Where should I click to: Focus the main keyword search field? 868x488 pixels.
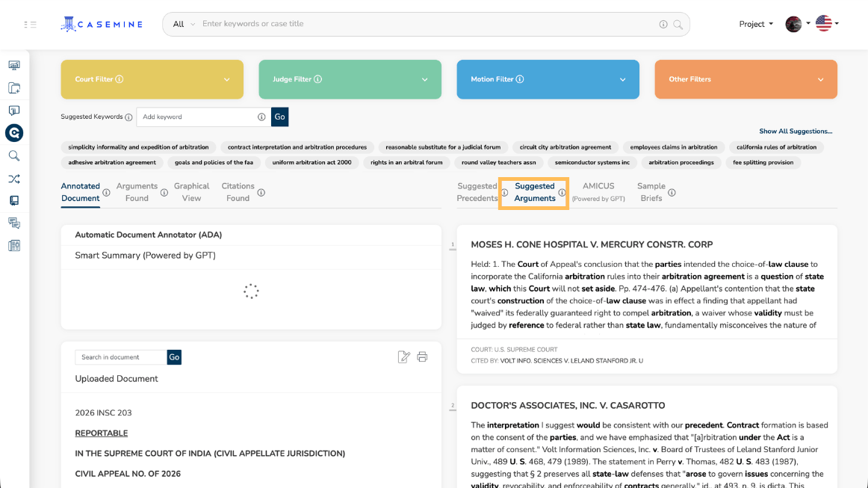pyautogui.click(x=427, y=25)
